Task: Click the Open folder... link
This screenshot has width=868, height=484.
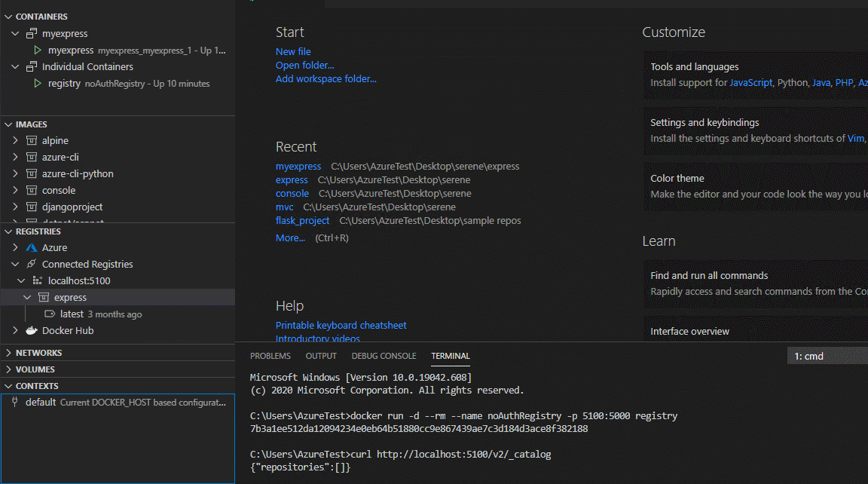Action: point(305,66)
